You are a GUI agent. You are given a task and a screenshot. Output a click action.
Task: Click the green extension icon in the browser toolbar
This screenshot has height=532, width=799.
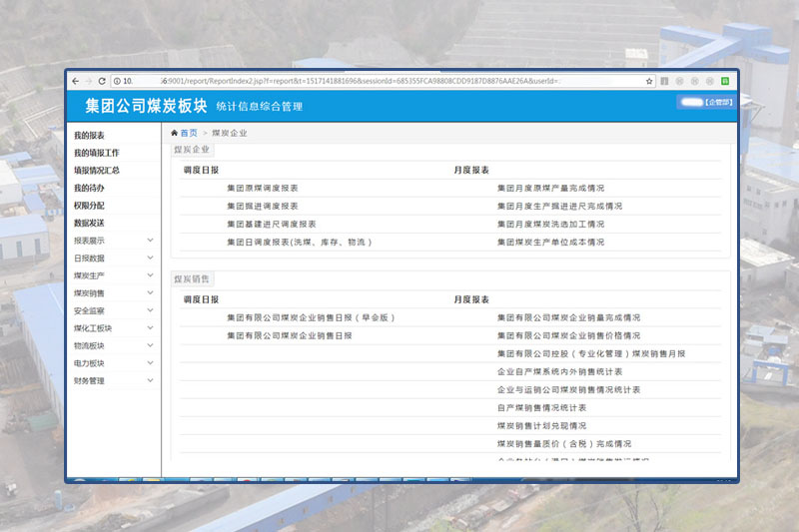pos(725,81)
